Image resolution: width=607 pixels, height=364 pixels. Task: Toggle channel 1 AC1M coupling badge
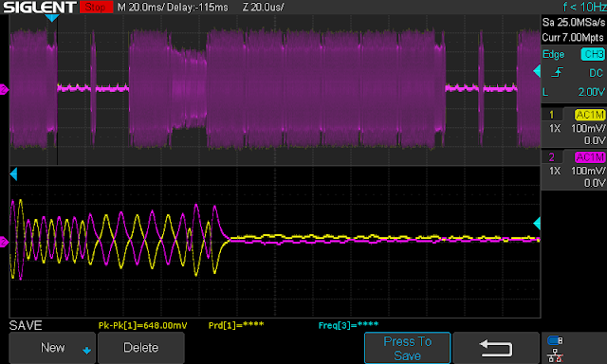pyautogui.click(x=589, y=115)
